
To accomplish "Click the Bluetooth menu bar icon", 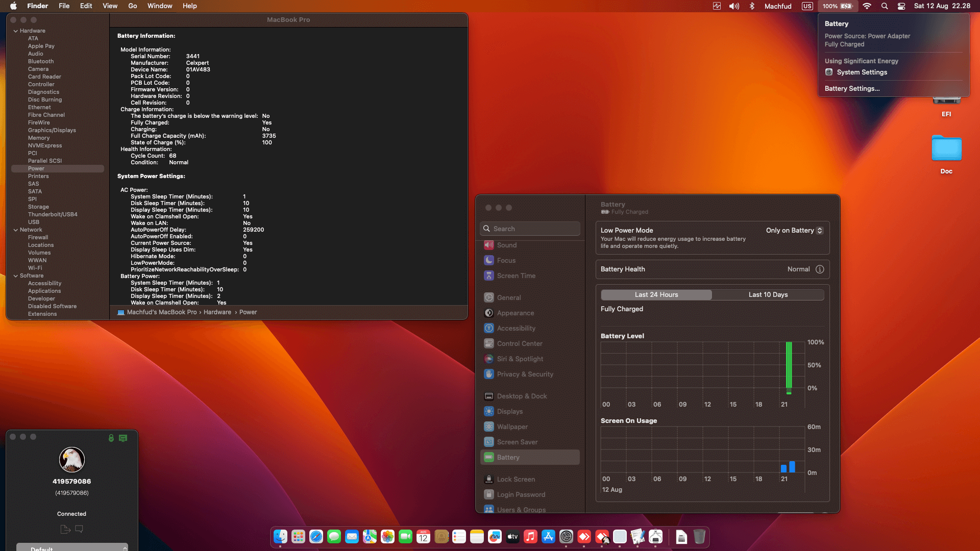I will [x=752, y=6].
